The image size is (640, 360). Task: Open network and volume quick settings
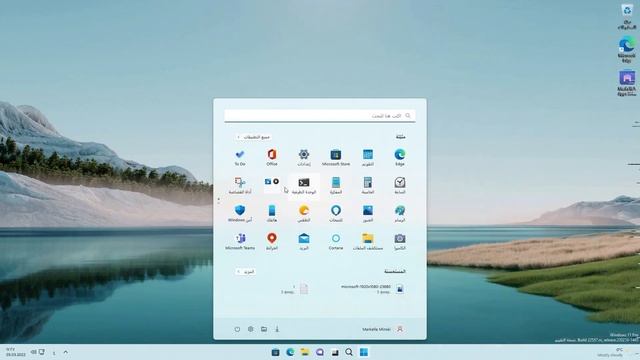pos(38,352)
